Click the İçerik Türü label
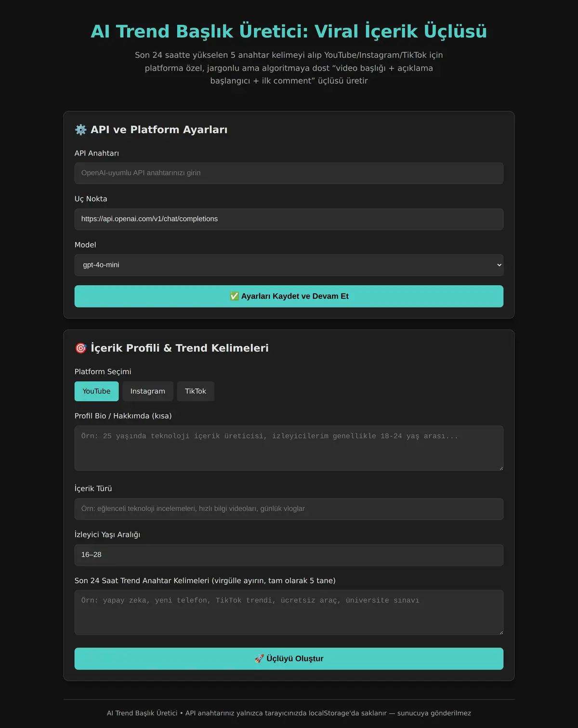The height and width of the screenshot is (728, 578). (93, 489)
